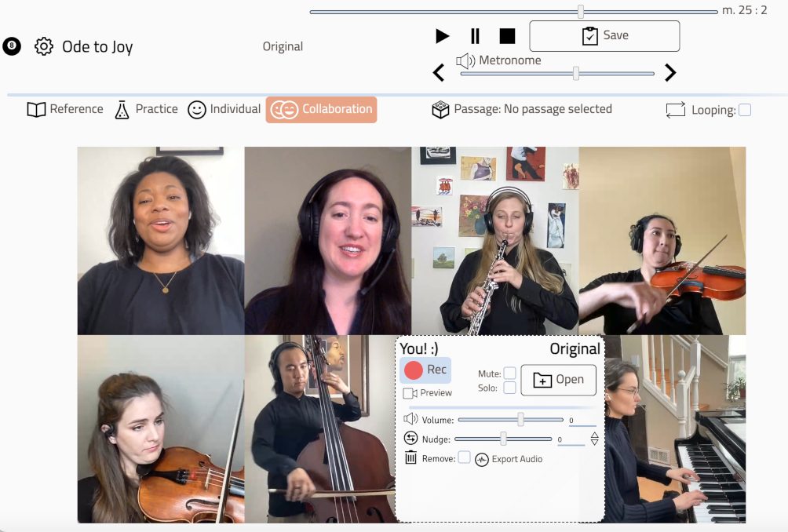The height and width of the screenshot is (532, 788).
Task: Click the Nudge swap-arrows icon
Action: pyautogui.click(x=410, y=439)
